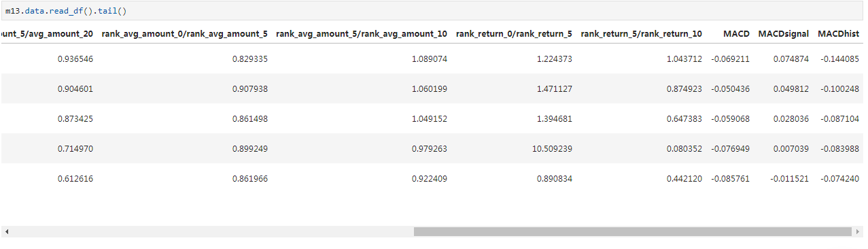This screenshot has width=868, height=249.
Task: Click the horizontal scrollbar thumb
Action: pos(632,232)
